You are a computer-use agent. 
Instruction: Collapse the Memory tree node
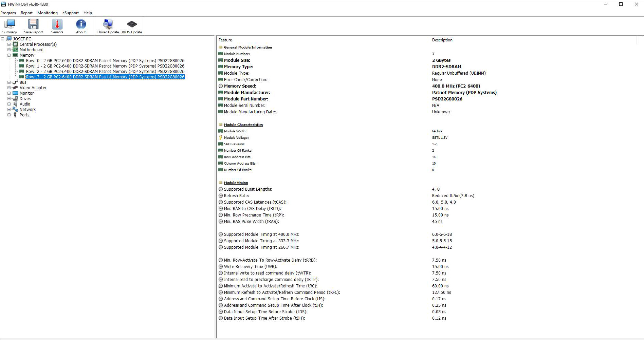click(9, 55)
